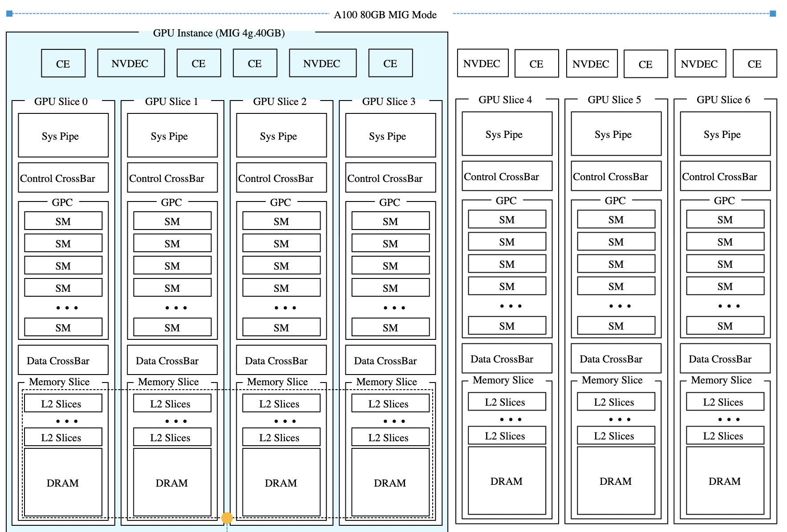Screen dimensions: 787x532
Task: Select the GPU Slice 4 label
Action: [x=505, y=100]
